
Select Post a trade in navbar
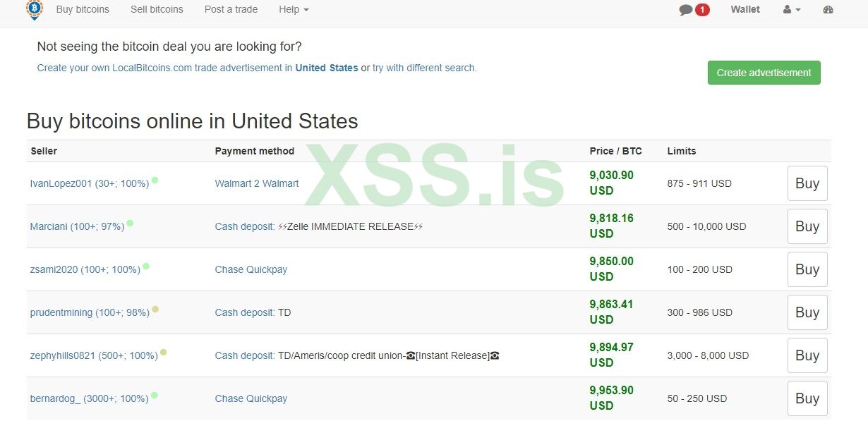pyautogui.click(x=231, y=10)
